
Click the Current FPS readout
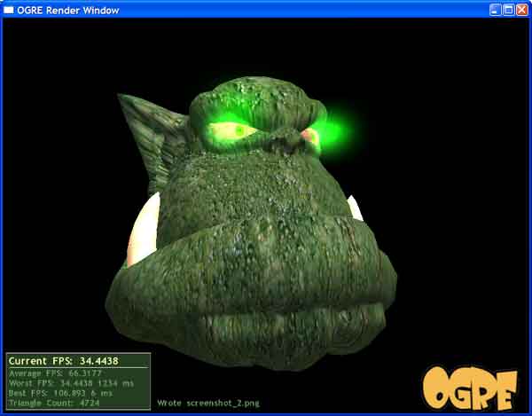pyautogui.click(x=64, y=361)
